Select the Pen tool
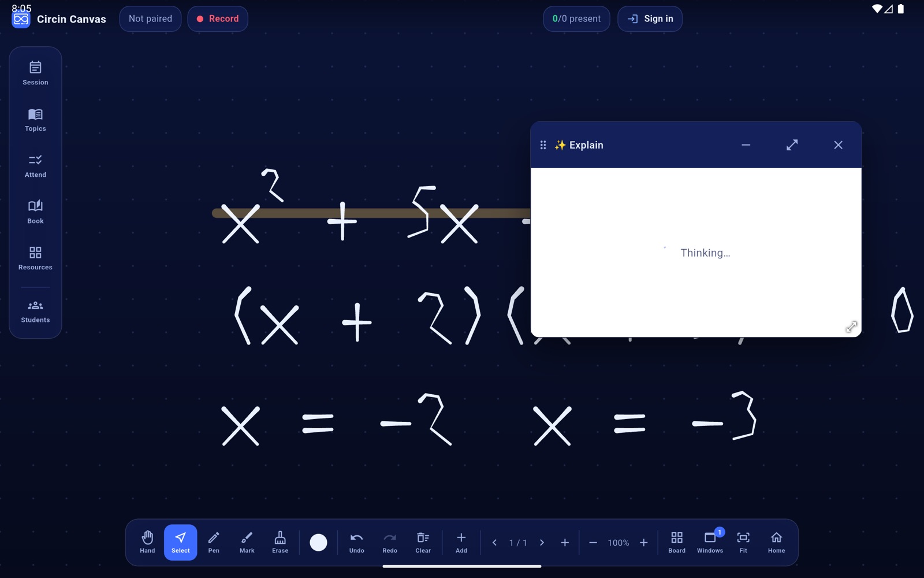 click(x=214, y=542)
